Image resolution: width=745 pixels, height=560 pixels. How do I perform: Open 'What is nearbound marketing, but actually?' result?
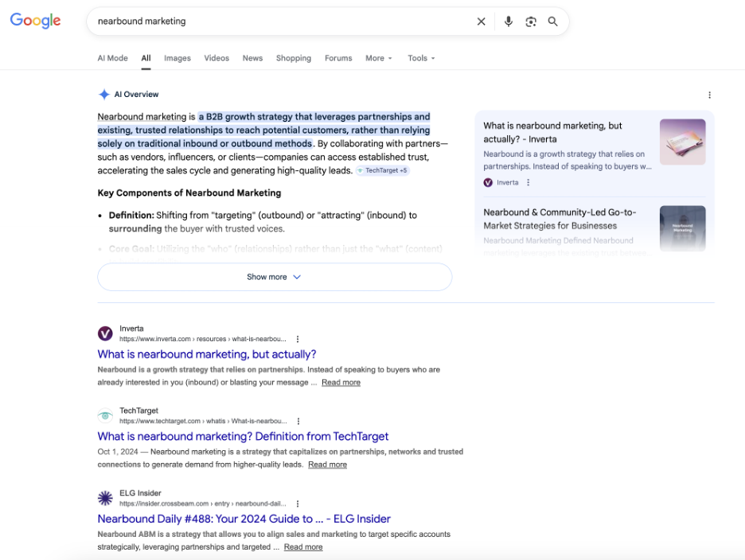click(x=207, y=354)
